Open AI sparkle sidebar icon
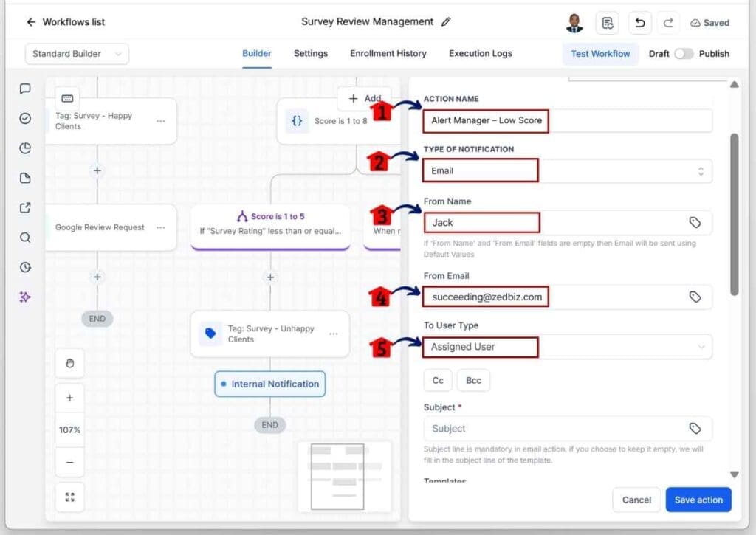This screenshot has height=535, width=756. point(25,297)
